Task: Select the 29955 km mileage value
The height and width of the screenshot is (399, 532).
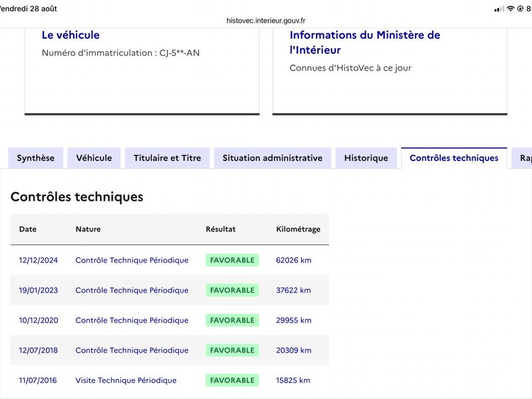Action: 293,321
